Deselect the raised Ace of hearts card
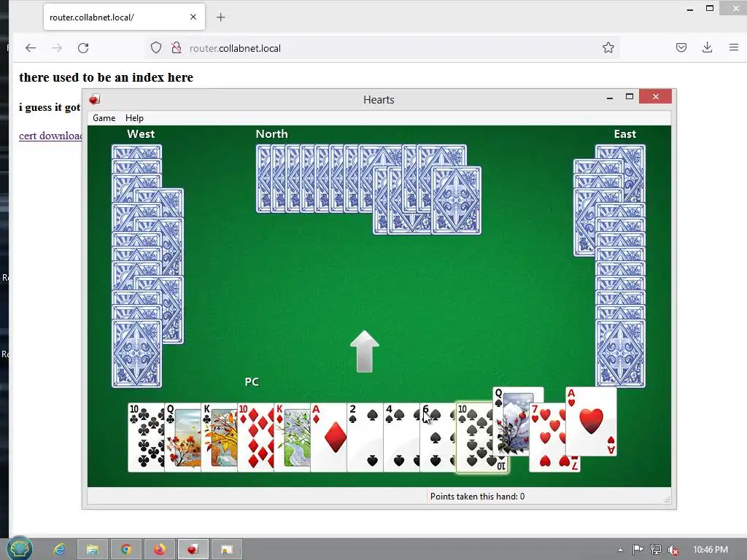 pos(591,421)
